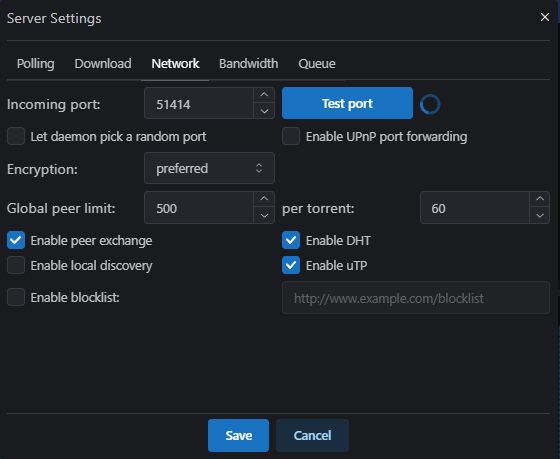
Task: Go to the Bandwidth tab
Action: [249, 64]
